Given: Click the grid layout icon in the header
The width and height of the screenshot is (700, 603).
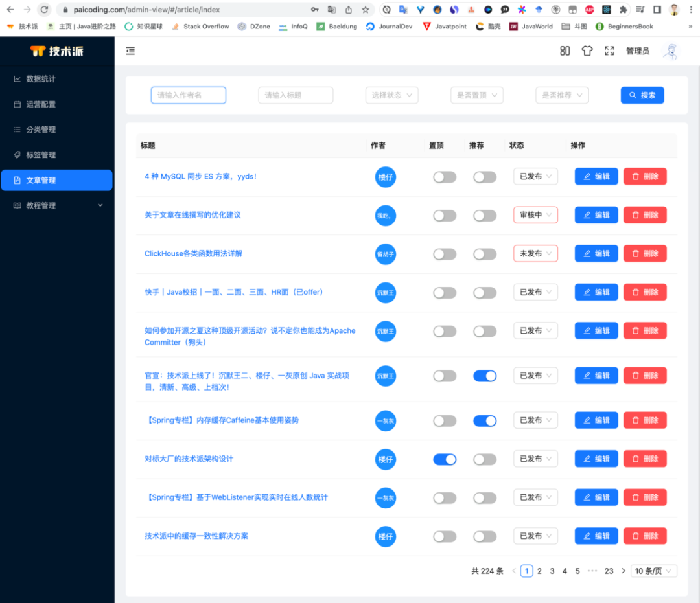Looking at the screenshot, I should coord(565,51).
